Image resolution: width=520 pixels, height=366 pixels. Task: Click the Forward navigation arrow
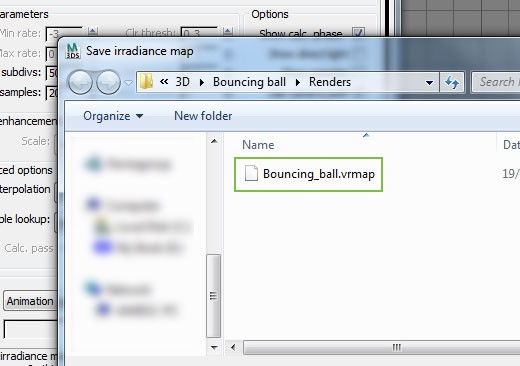tap(108, 82)
